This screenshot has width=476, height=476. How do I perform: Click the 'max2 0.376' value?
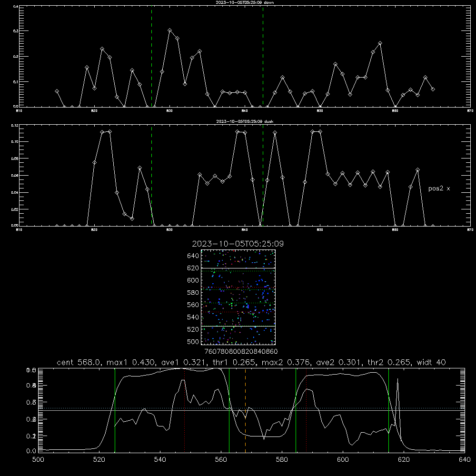pyautogui.click(x=286, y=362)
